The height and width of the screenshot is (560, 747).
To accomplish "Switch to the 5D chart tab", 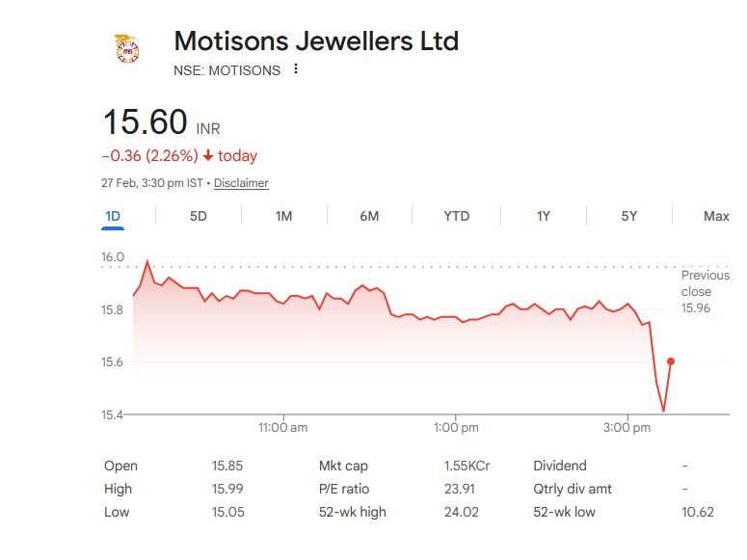I will [198, 216].
